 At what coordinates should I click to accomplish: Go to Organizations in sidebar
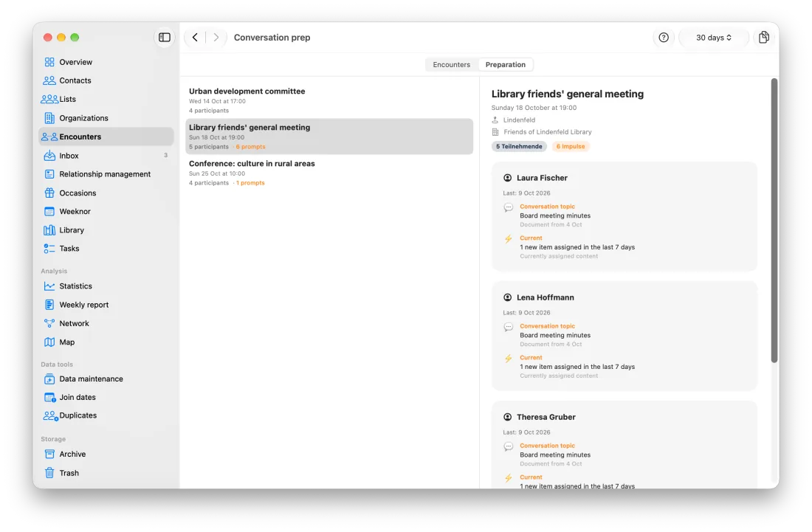(x=106, y=118)
